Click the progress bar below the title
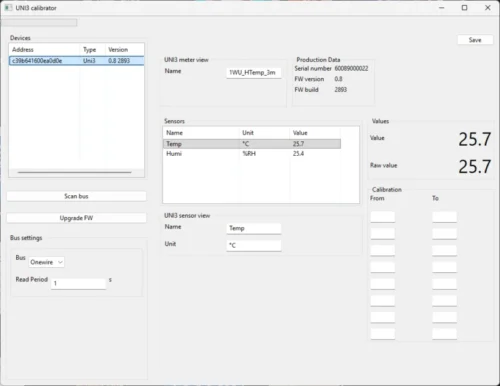 (x=39, y=23)
